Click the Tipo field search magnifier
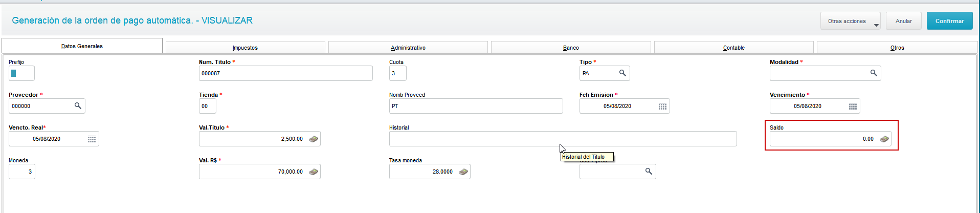 coord(622,73)
